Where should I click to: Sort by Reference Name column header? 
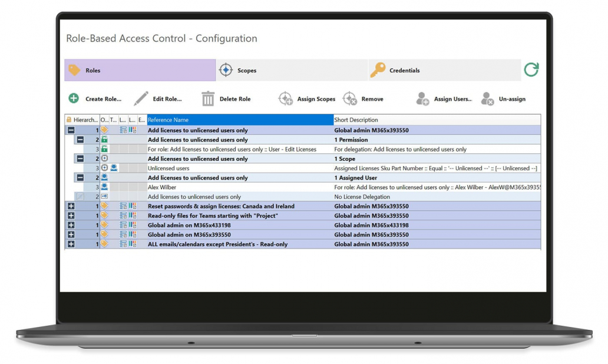240,120
